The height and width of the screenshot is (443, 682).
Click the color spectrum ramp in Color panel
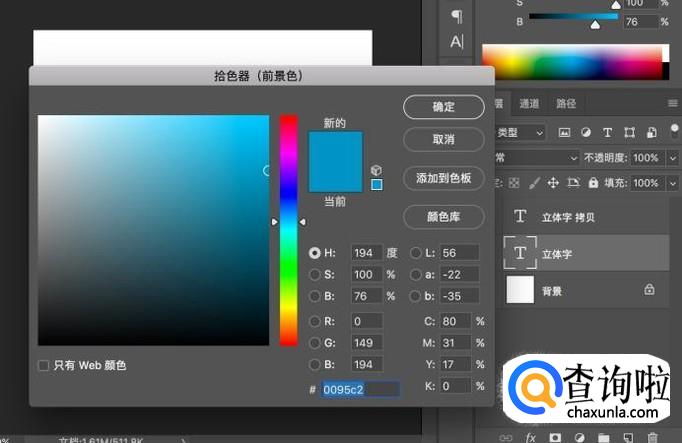pyautogui.click(x=575, y=62)
